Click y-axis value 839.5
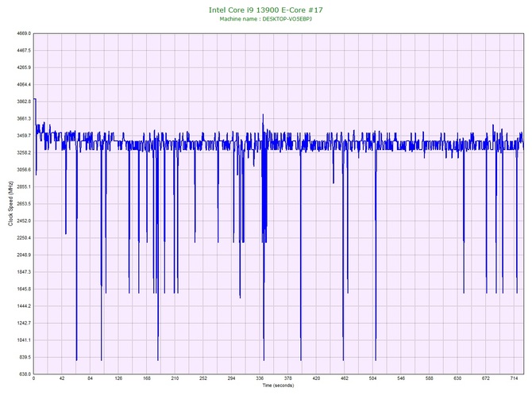Image resolution: width=532 pixels, height=399 pixels. coord(25,357)
